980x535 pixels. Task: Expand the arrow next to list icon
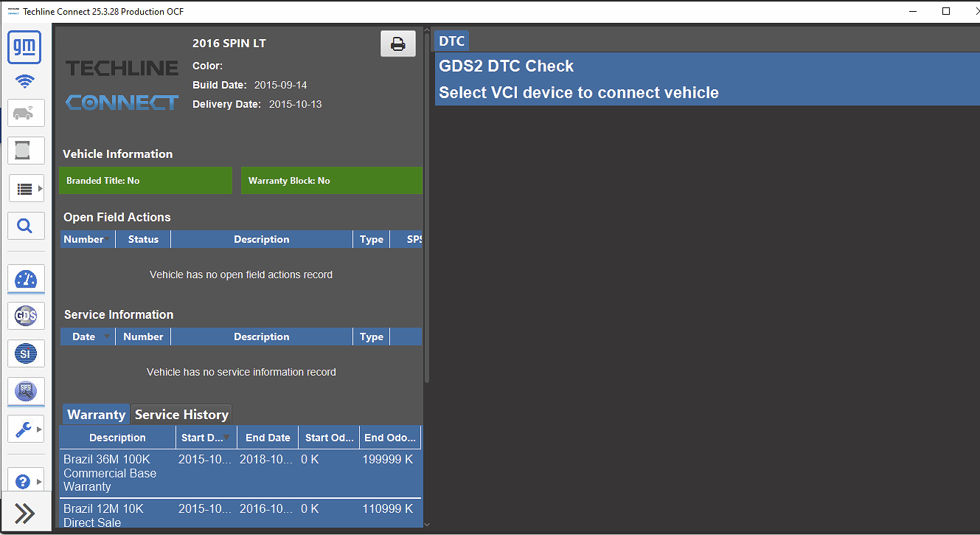pos(40,189)
